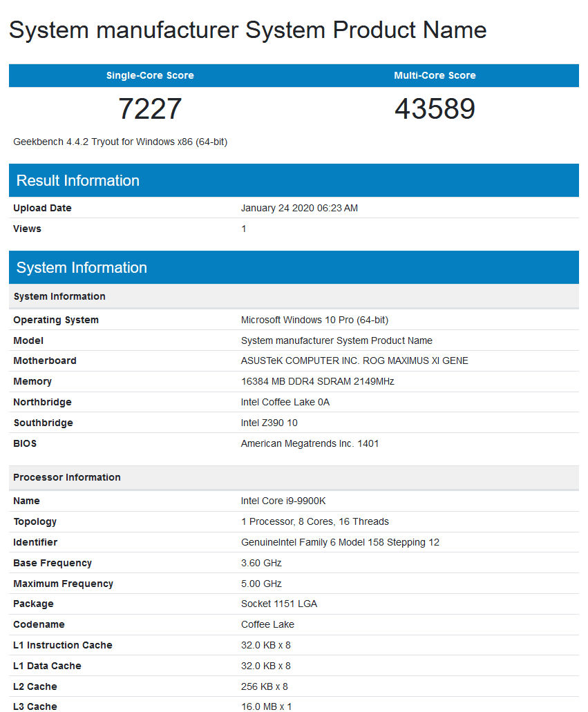Select the L1 Instruction Cache value 32.0 KB x 8
This screenshot has width=588, height=712.
[266, 645]
